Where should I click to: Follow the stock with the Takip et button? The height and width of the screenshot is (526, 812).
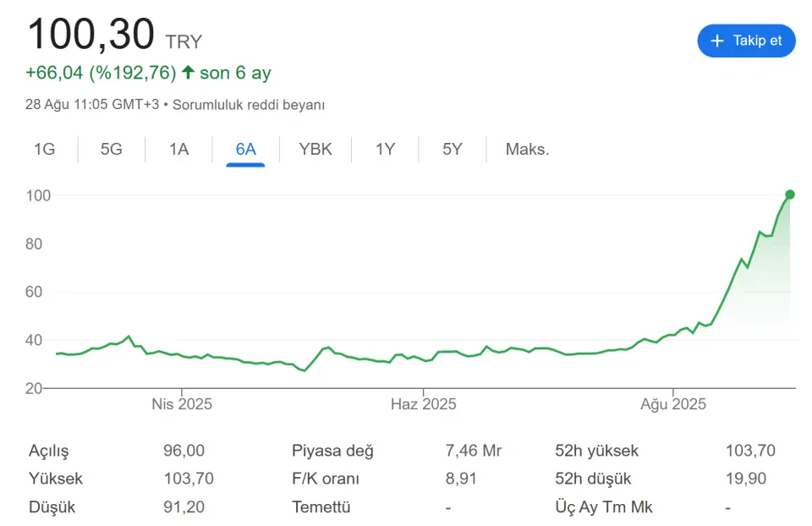coord(746,41)
